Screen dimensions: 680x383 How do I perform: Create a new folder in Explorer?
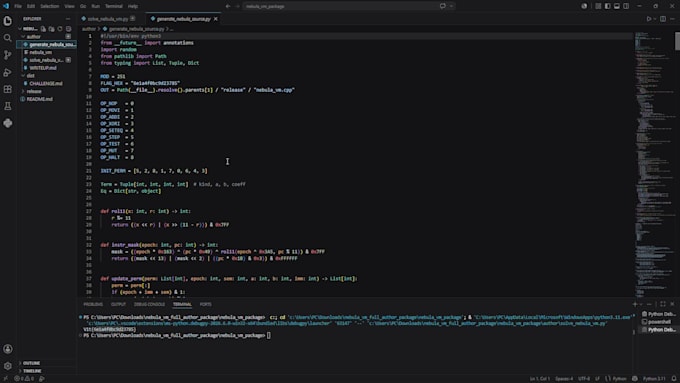pos(52,29)
